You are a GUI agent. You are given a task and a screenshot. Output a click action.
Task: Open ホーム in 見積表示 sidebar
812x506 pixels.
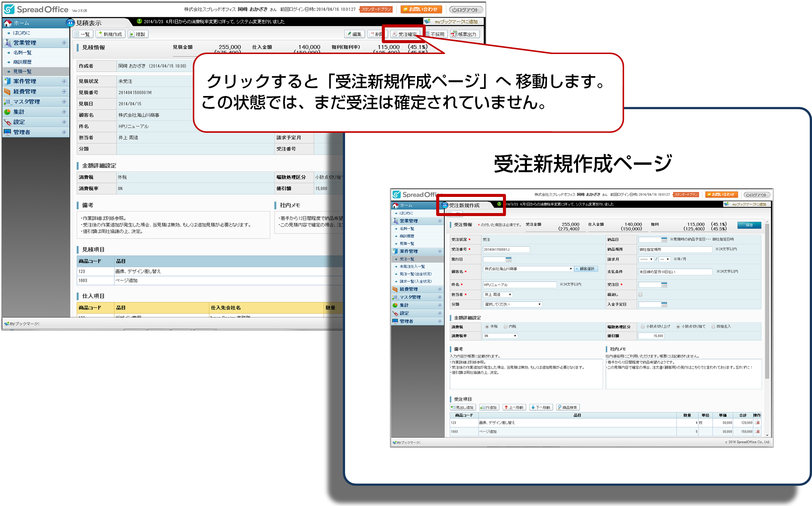[35, 23]
